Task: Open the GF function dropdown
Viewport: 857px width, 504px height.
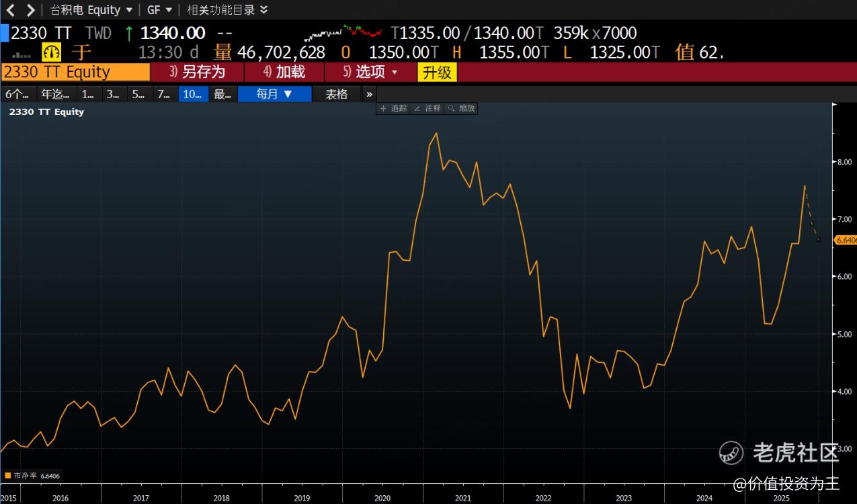Action: pyautogui.click(x=160, y=10)
